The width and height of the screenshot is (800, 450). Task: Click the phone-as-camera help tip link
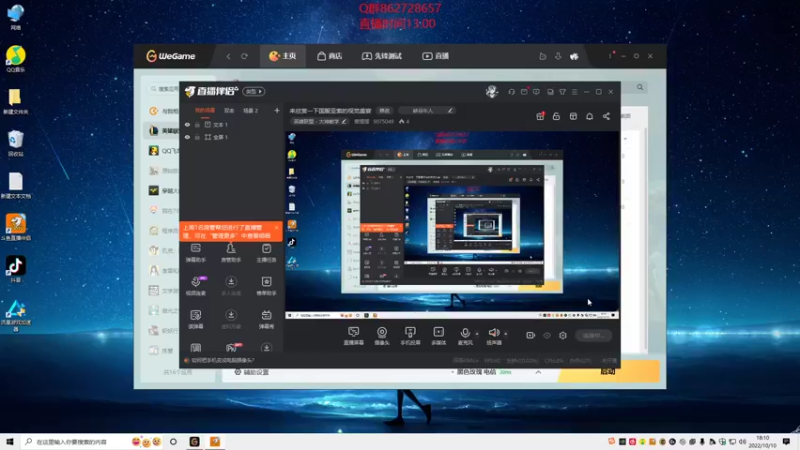coord(222,360)
